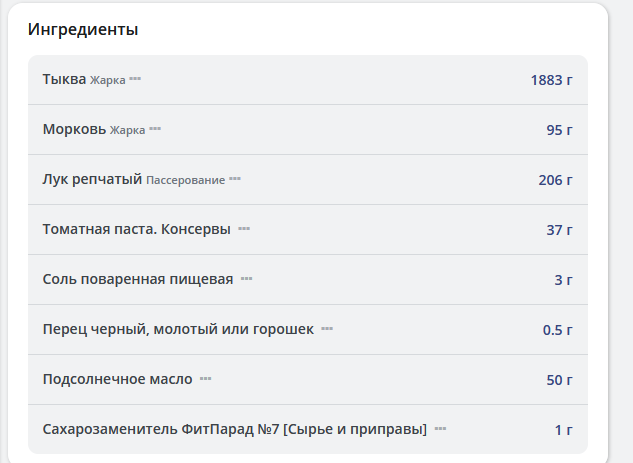This screenshot has height=463, width=633.
Task: Select the 206 г weight of onion
Action: (x=555, y=180)
